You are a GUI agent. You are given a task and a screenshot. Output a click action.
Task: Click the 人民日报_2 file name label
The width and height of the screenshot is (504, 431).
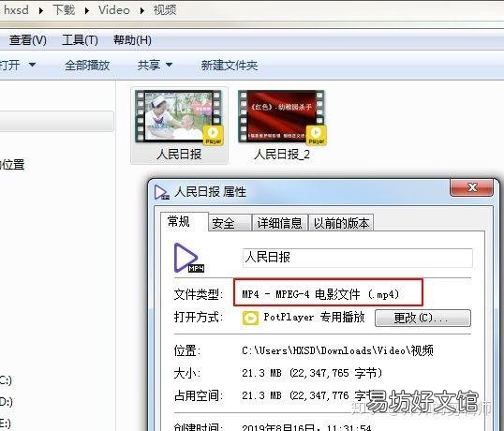pyautogui.click(x=282, y=155)
